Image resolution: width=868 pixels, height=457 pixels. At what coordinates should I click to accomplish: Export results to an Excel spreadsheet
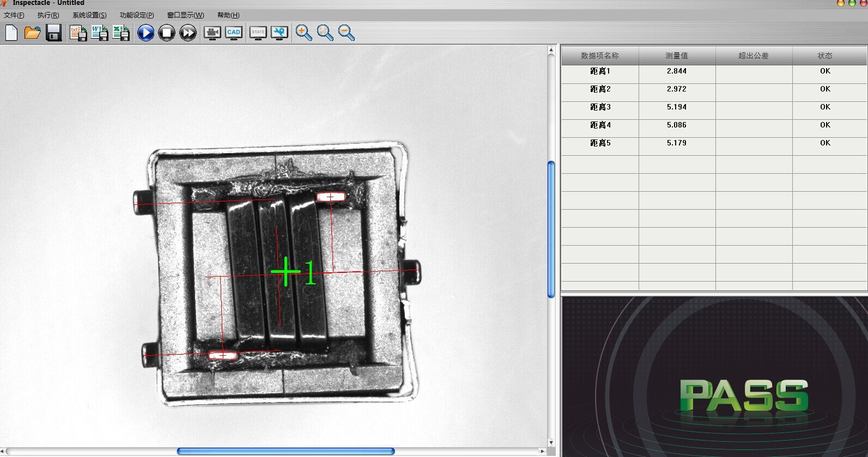tap(121, 33)
